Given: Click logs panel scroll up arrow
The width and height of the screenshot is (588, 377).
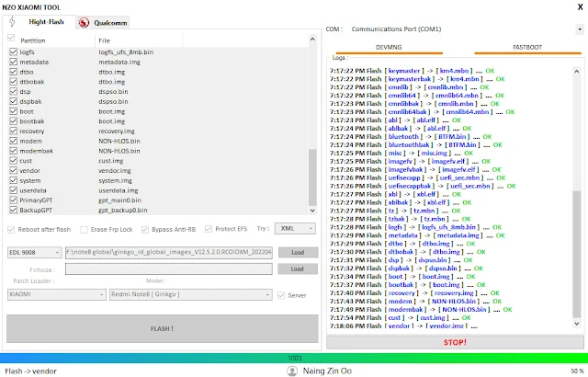Looking at the screenshot, I should [x=576, y=71].
